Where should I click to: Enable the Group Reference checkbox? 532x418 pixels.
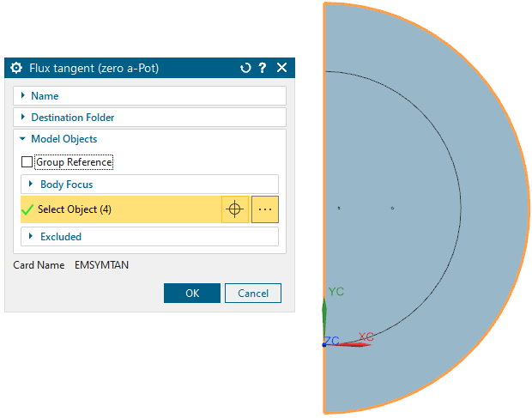(x=27, y=162)
